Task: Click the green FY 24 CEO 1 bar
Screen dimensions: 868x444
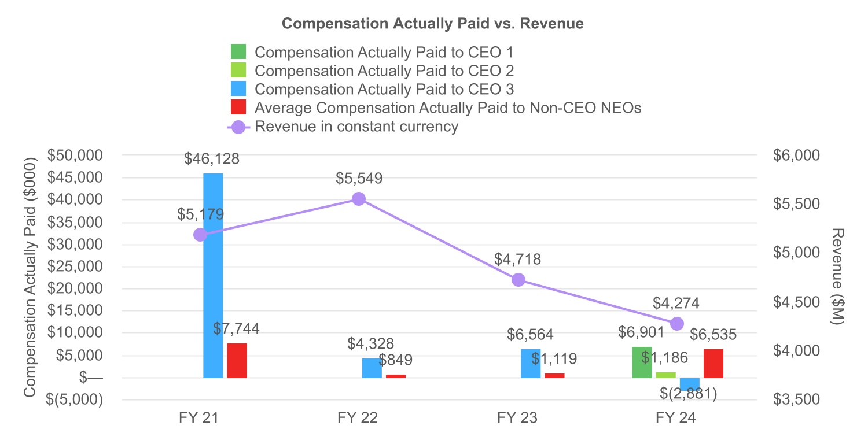Action: click(x=642, y=362)
